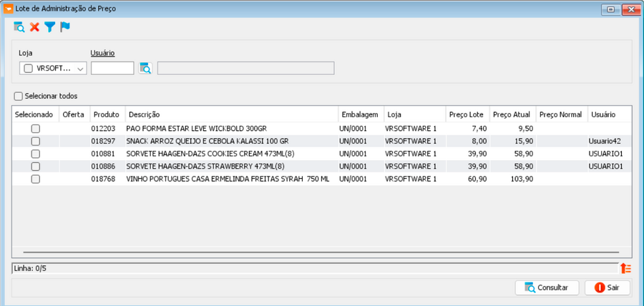Click the search/consult icon in top toolbar
The image size is (644, 306).
(x=19, y=27)
